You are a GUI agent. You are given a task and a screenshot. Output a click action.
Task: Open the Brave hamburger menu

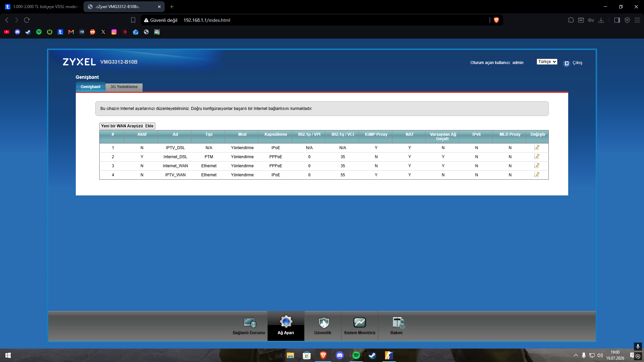click(x=637, y=20)
